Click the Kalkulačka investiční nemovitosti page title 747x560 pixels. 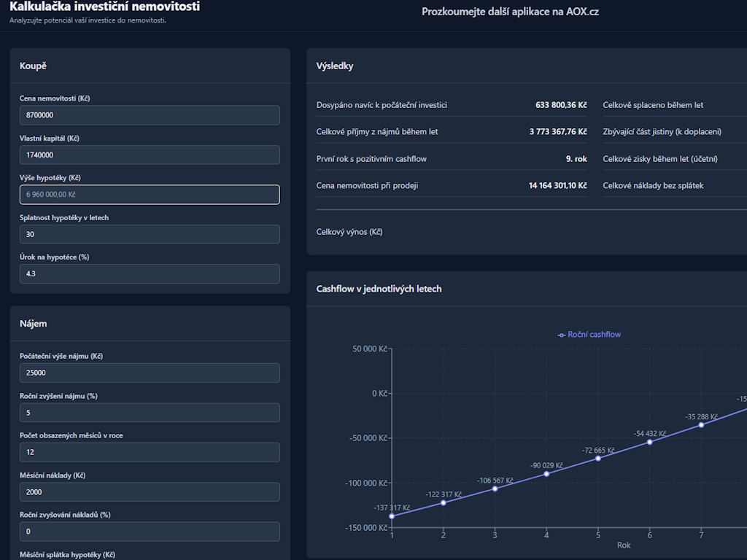click(x=104, y=7)
